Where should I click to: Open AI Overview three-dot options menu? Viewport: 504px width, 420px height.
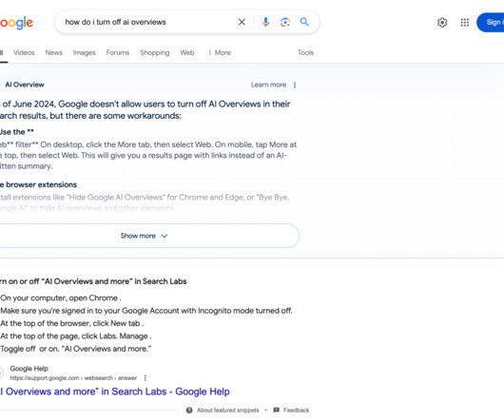[x=295, y=85]
